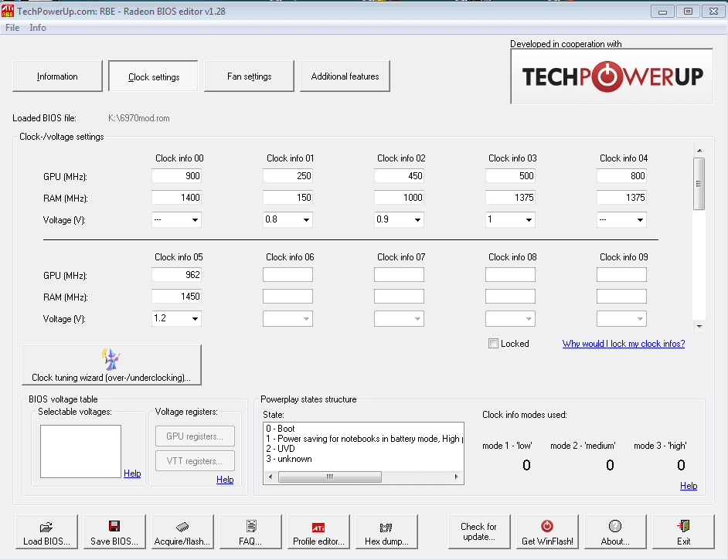The width and height of the screenshot is (728, 560).
Task: Click the About question mark icon button
Action: (x=615, y=531)
